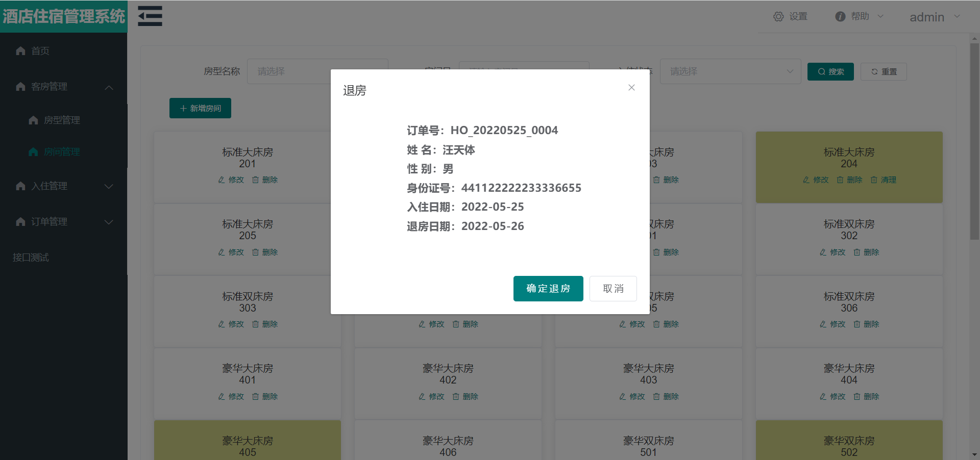Screen dimensions: 980x460
Task: Go to 首页 in the sidebar
Action: pos(64,51)
